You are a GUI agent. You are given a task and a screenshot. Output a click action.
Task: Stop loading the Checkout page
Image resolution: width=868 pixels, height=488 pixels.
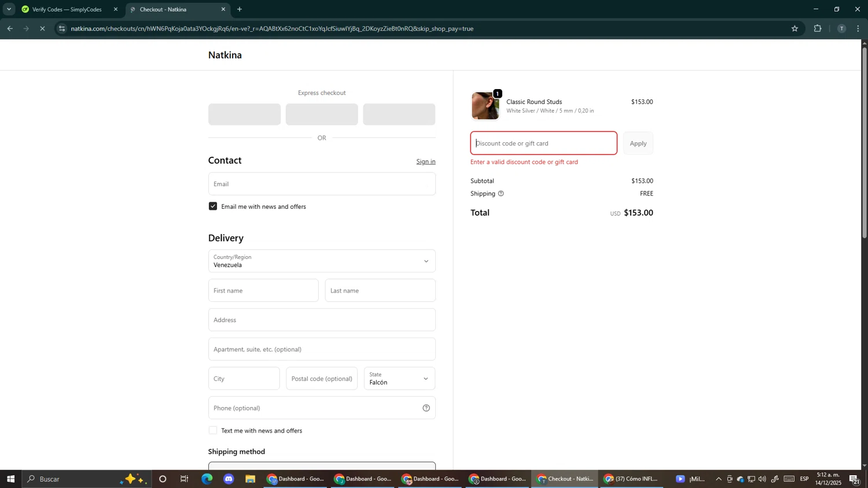[x=42, y=28]
